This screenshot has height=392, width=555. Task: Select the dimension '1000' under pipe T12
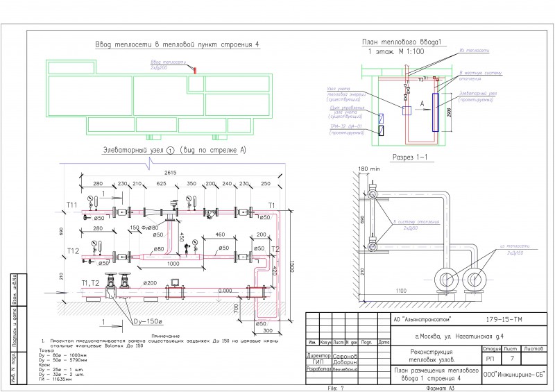tap(173, 264)
